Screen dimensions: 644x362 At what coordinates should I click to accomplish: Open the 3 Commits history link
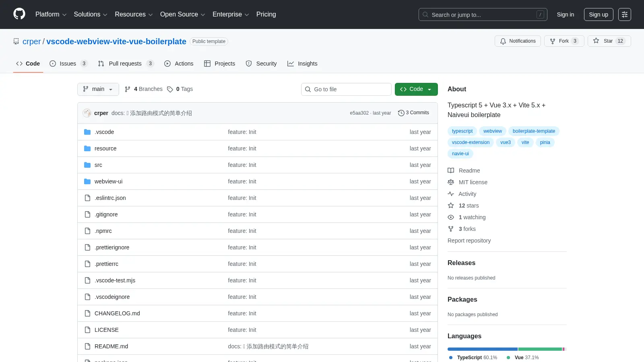[x=414, y=113]
